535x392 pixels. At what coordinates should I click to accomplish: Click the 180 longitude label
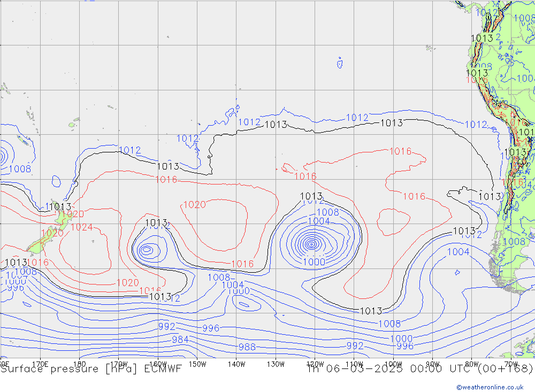point(80,364)
